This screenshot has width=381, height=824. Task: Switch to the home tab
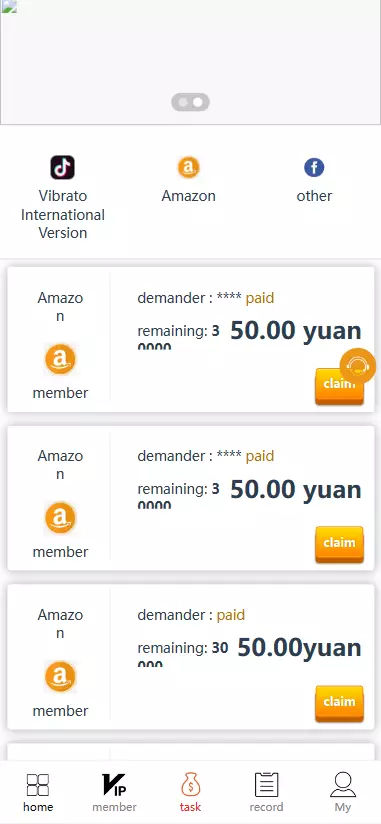tap(38, 792)
